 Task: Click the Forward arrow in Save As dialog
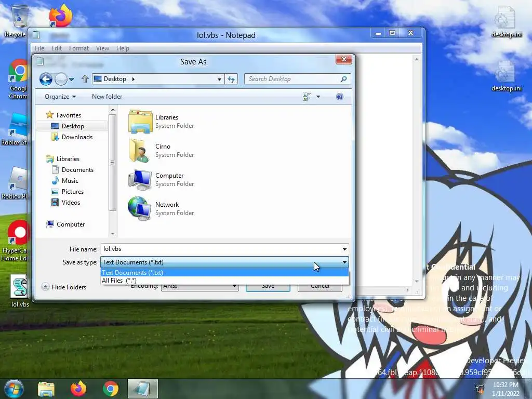61,79
